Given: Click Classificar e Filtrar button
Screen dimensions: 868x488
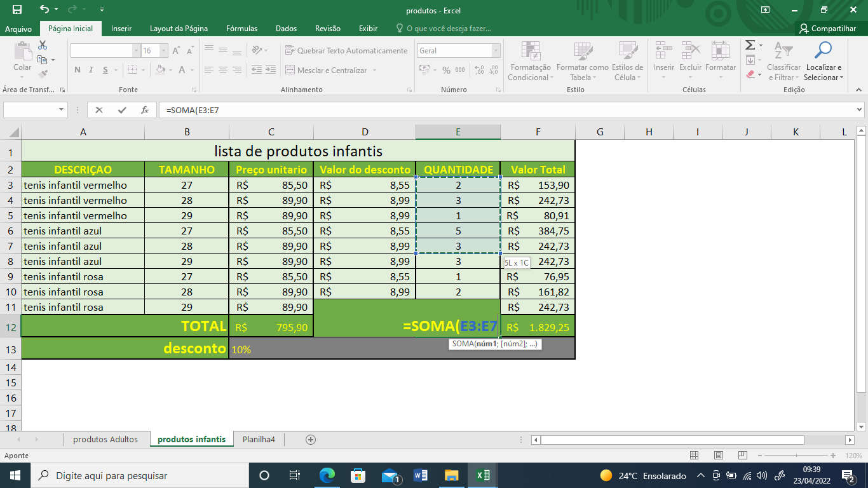Looking at the screenshot, I should 783,61.
